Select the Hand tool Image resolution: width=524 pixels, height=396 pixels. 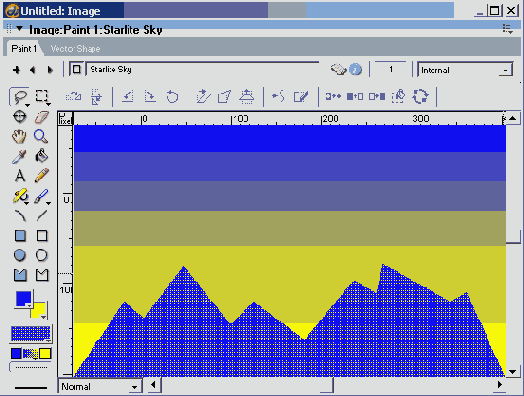tap(19, 136)
